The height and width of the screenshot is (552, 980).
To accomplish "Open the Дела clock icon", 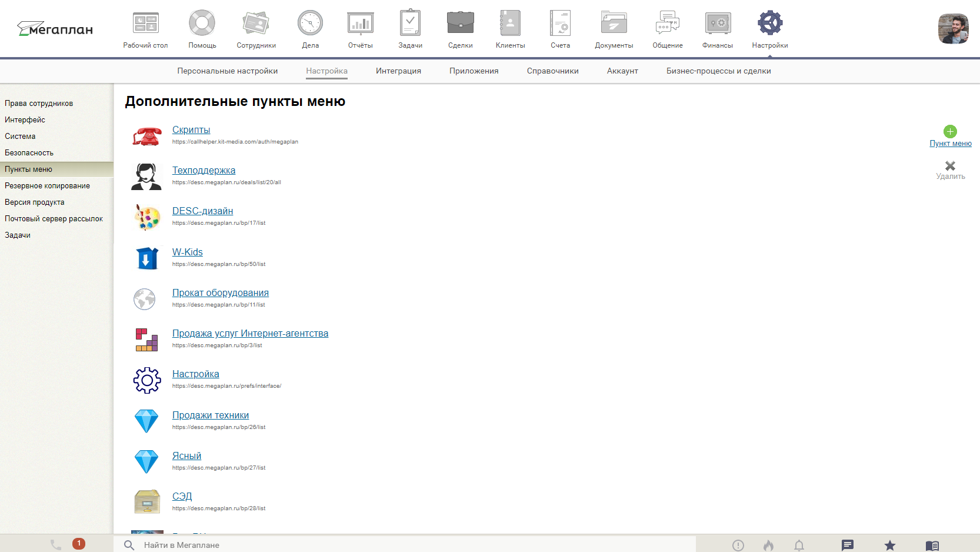I will (311, 24).
